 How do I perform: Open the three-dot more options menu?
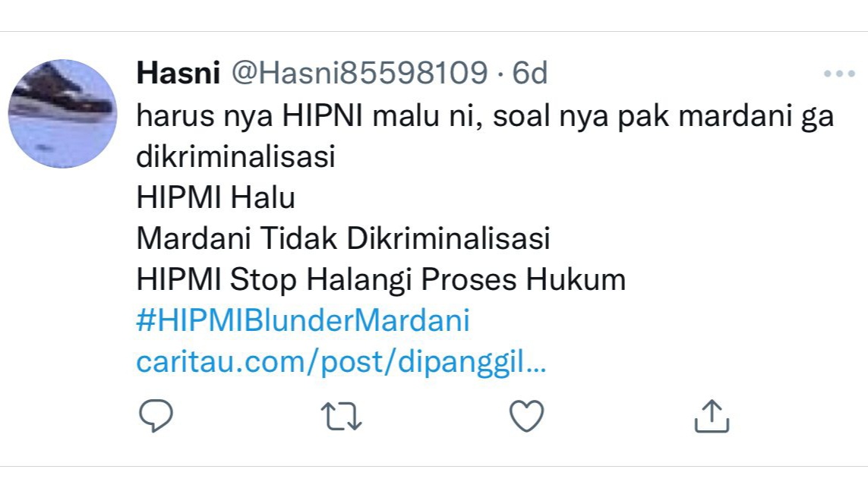(839, 74)
